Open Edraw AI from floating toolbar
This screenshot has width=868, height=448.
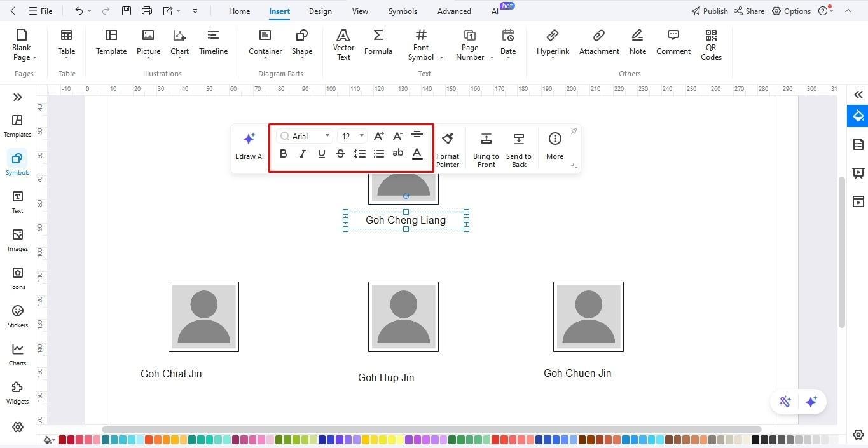click(x=249, y=146)
